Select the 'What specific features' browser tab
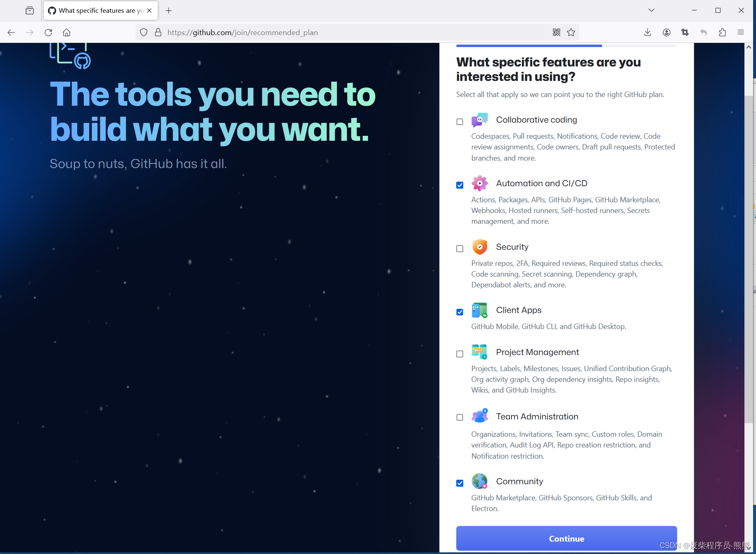Screen dimensions: 756x554 coord(101,10)
